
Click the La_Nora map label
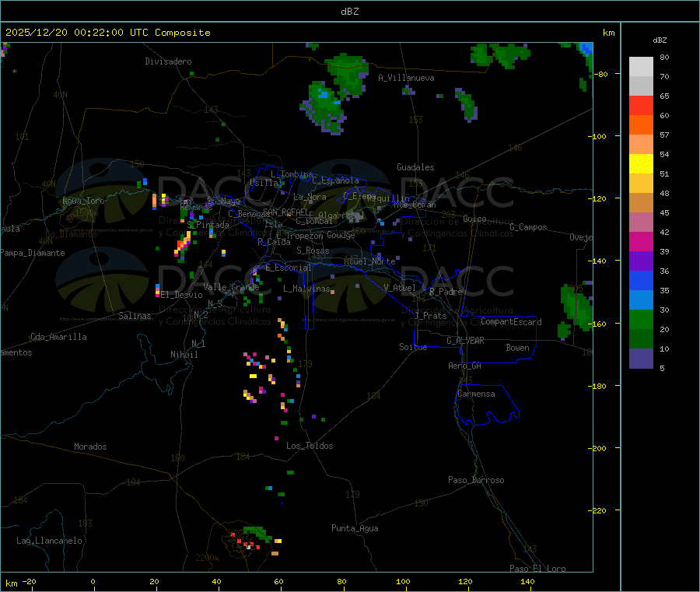[310, 197]
